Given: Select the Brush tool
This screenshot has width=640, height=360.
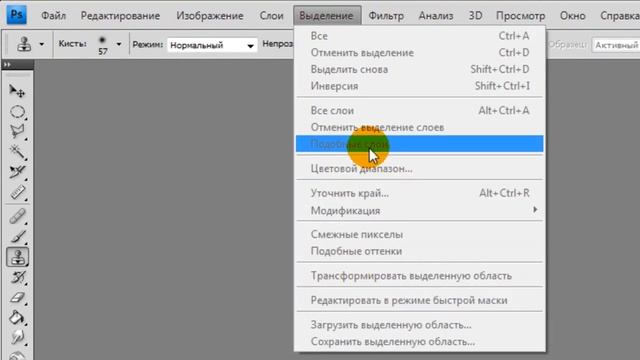Looking at the screenshot, I should tap(17, 237).
